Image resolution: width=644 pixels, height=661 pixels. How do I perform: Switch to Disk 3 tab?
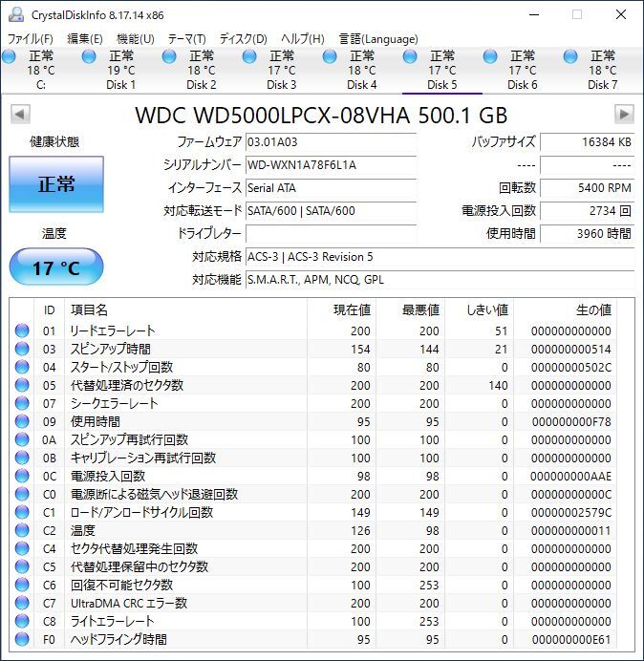[x=281, y=70]
